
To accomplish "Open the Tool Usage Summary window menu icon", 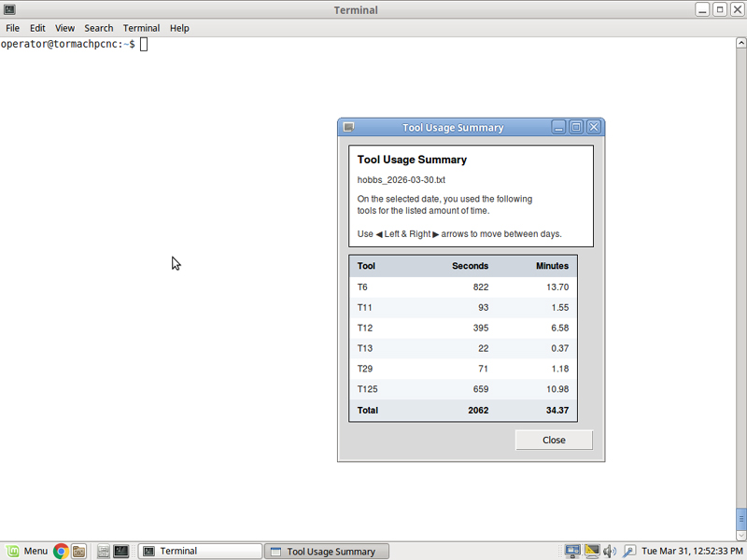I will tap(348, 127).
